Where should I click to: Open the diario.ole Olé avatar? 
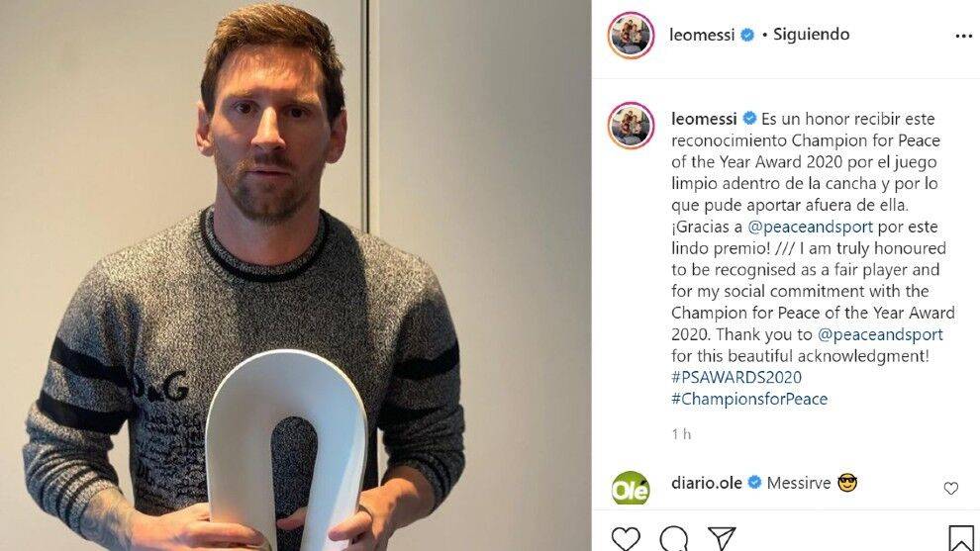(631, 488)
